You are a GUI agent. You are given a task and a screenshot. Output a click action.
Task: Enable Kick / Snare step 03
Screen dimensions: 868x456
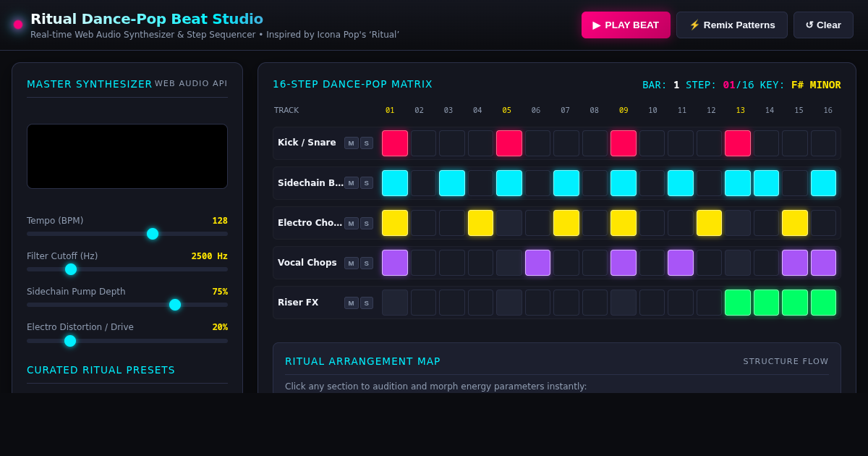coord(452,143)
